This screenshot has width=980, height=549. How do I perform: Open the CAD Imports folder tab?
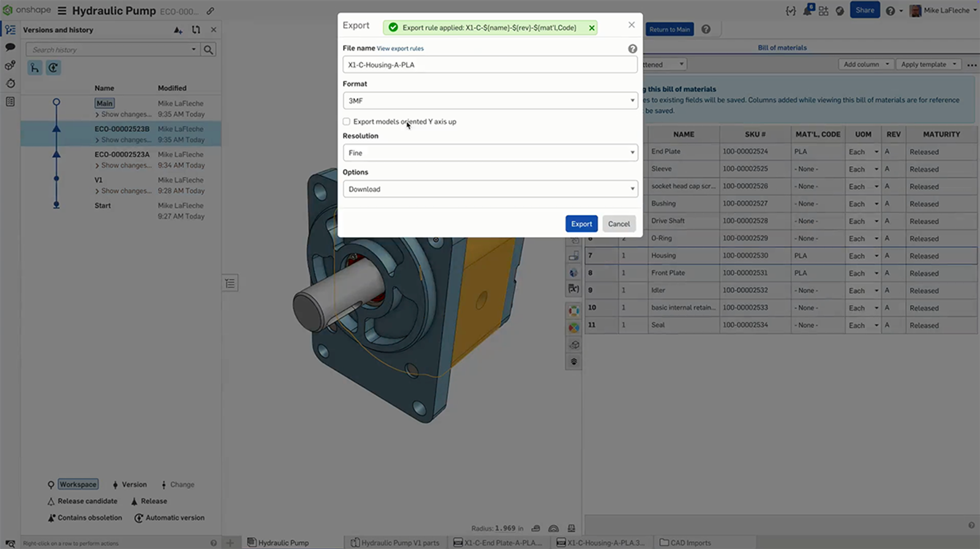[685, 542]
